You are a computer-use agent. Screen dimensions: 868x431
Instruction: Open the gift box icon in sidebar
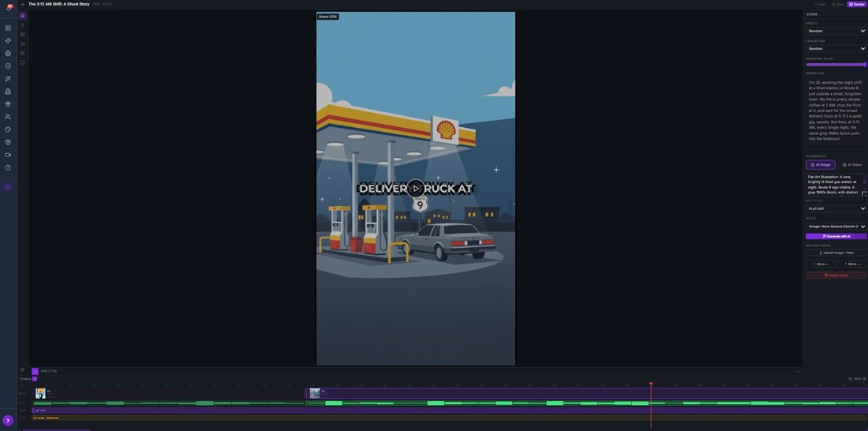(x=8, y=104)
